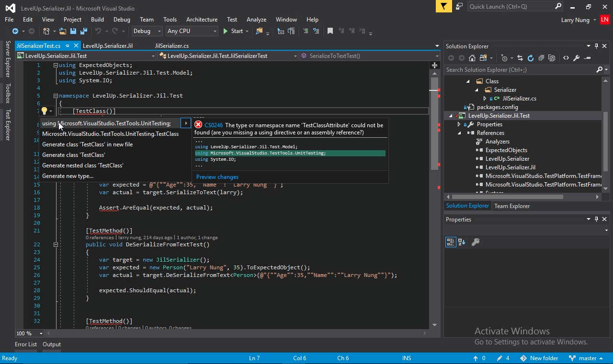Click the Preview changes link
This screenshot has width=613, height=364.
click(217, 177)
